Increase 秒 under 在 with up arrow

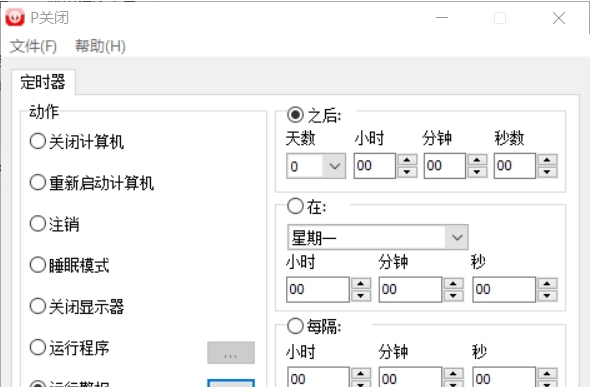click(547, 283)
